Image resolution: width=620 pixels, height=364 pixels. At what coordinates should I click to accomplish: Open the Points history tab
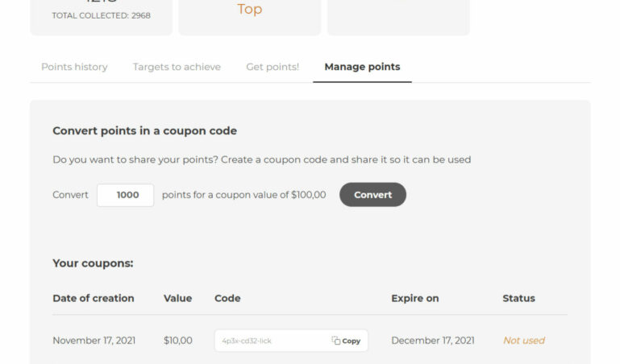pyautogui.click(x=74, y=67)
